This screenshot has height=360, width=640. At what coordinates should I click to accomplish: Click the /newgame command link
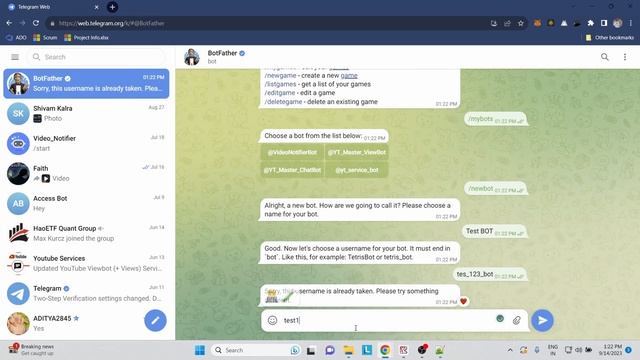click(x=280, y=76)
